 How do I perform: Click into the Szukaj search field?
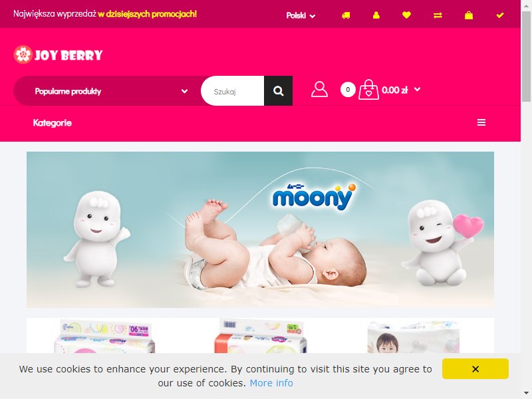pos(232,91)
